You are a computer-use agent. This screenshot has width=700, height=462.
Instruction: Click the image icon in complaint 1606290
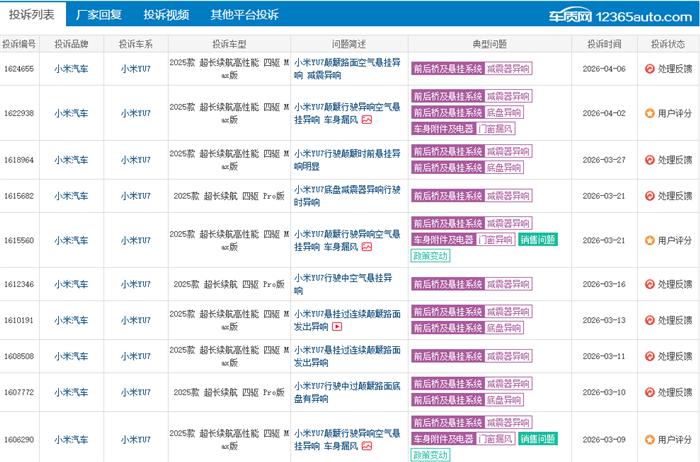(x=366, y=446)
